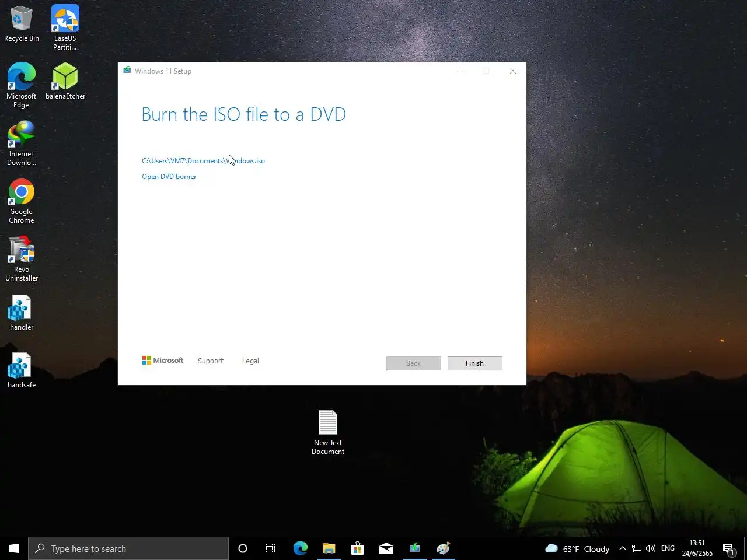Open Mail app from taskbar

pyautogui.click(x=386, y=548)
